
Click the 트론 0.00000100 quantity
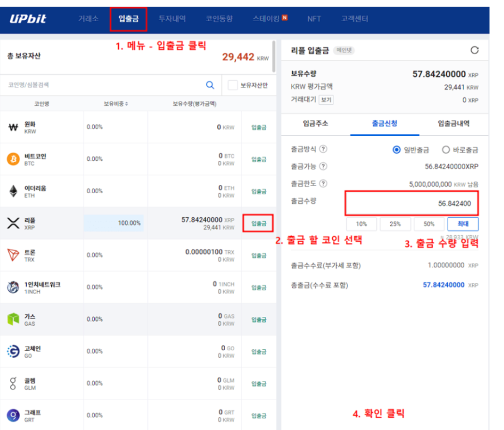tap(204, 252)
